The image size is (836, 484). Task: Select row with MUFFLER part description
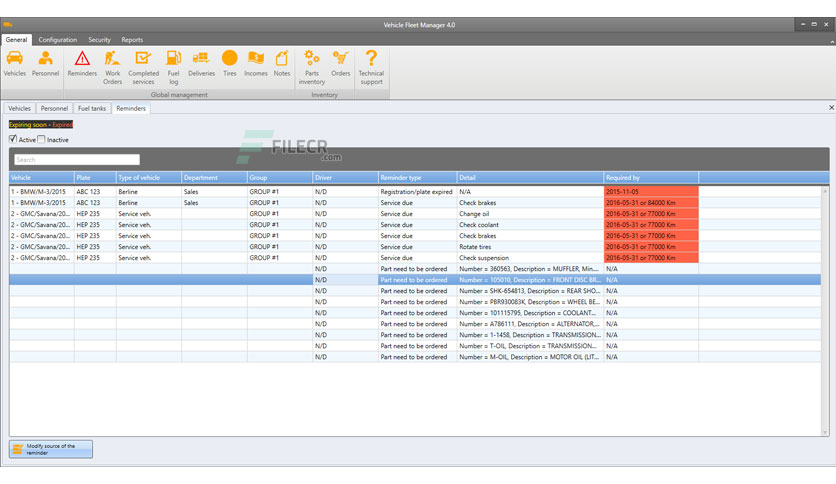(x=415, y=269)
